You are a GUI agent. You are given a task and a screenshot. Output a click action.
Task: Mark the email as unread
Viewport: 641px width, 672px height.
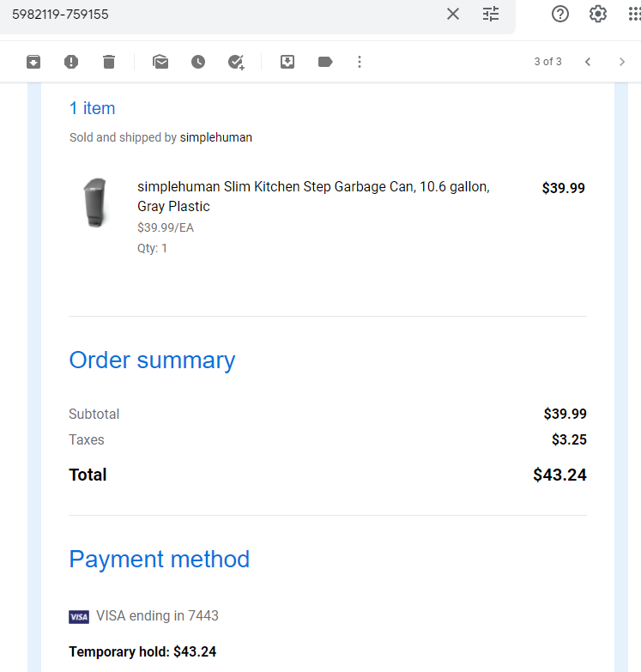(160, 62)
